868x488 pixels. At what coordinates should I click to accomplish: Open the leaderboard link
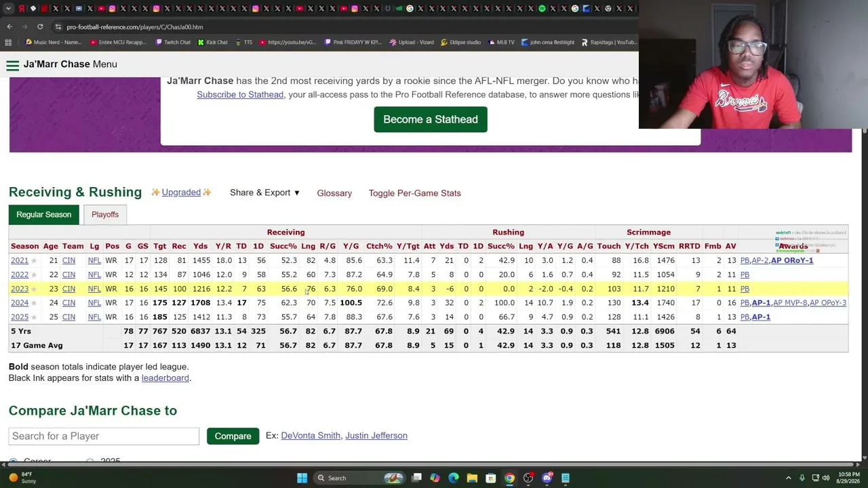pos(165,378)
